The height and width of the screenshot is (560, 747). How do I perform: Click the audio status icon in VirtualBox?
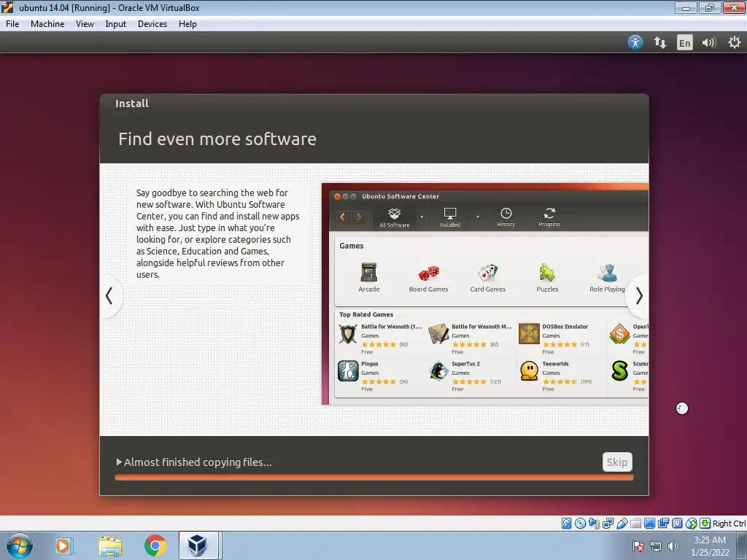click(594, 524)
